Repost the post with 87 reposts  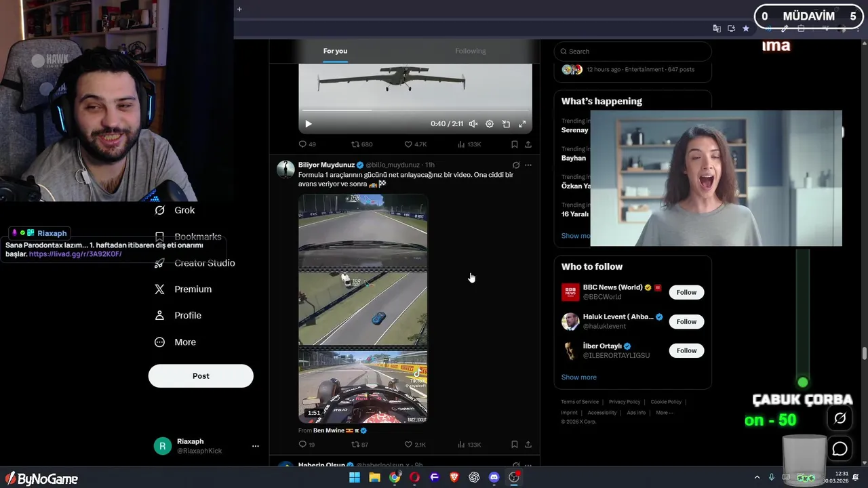[359, 445]
